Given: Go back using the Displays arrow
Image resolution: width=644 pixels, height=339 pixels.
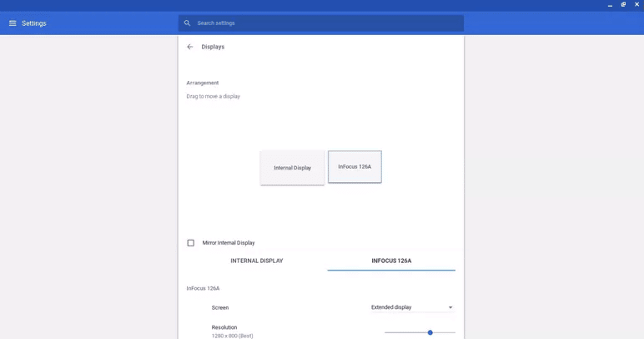Looking at the screenshot, I should [189, 47].
